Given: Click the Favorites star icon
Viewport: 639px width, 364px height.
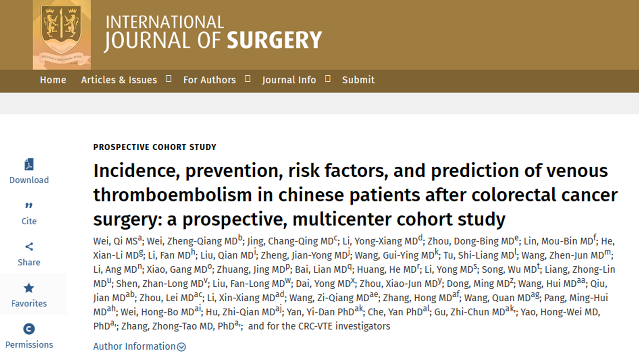Looking at the screenshot, I should pyautogui.click(x=29, y=288).
